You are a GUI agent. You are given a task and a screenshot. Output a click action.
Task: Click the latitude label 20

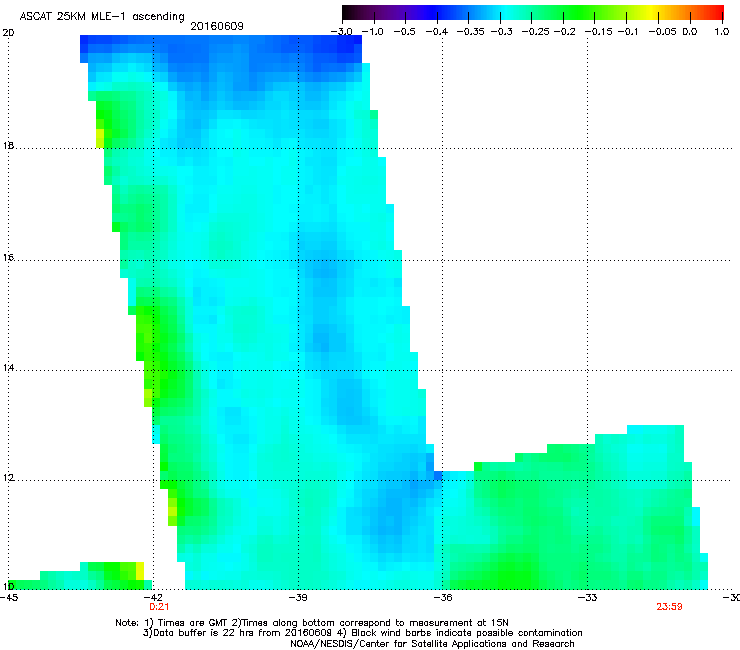(8, 33)
